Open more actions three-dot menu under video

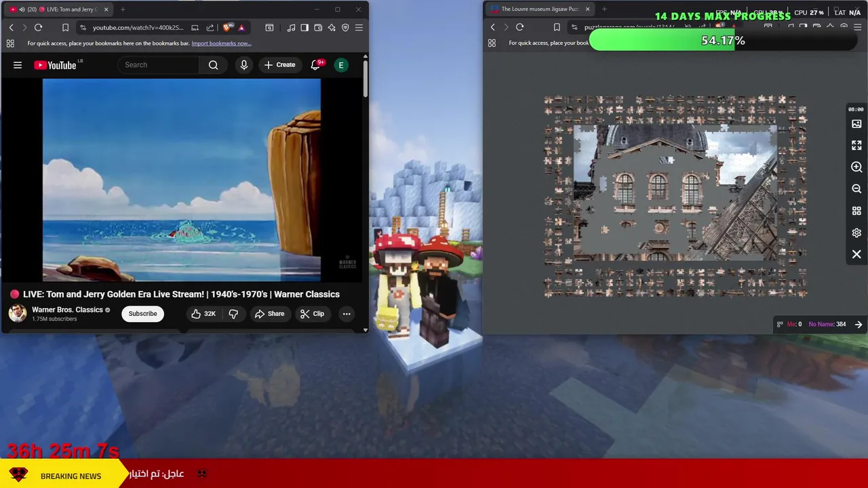click(347, 314)
